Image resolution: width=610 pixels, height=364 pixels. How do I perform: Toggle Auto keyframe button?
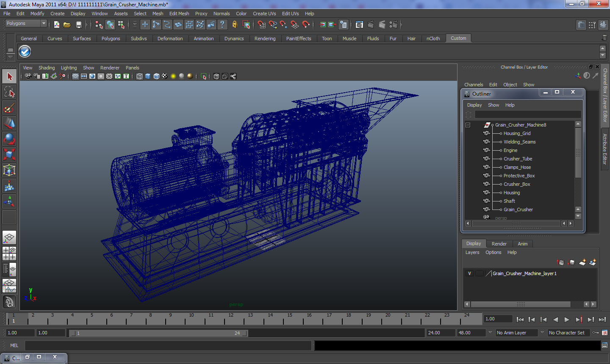pyautogui.click(x=595, y=333)
